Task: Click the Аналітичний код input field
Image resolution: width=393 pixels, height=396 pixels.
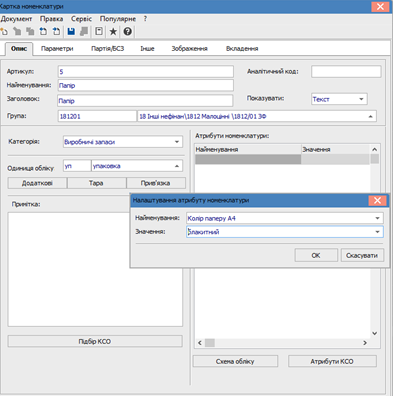Action: click(x=346, y=72)
